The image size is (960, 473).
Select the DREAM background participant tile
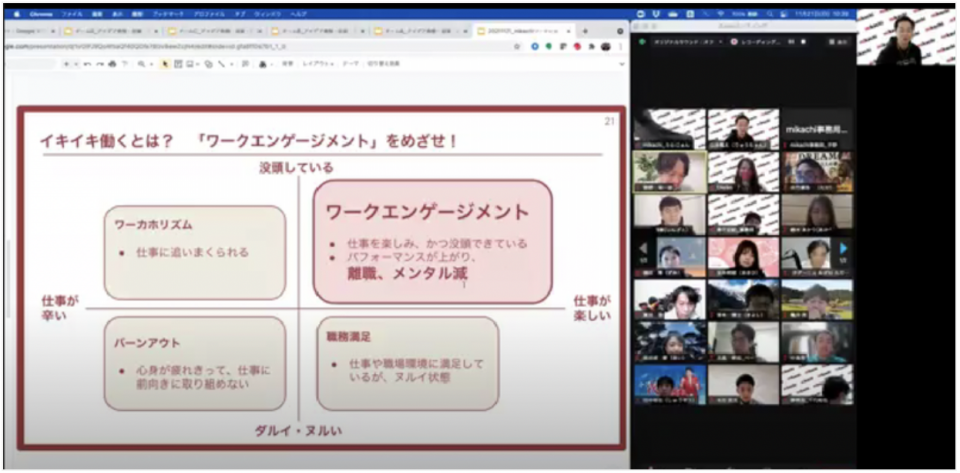(x=817, y=172)
